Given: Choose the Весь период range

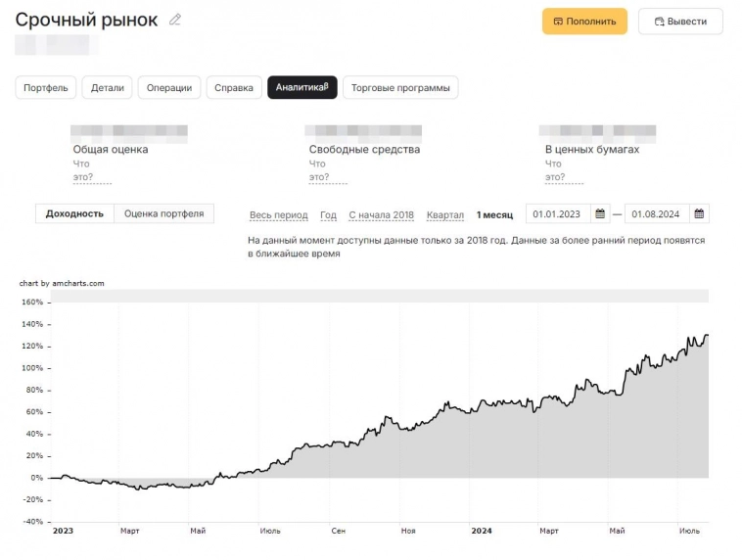Looking at the screenshot, I should 279,215.
